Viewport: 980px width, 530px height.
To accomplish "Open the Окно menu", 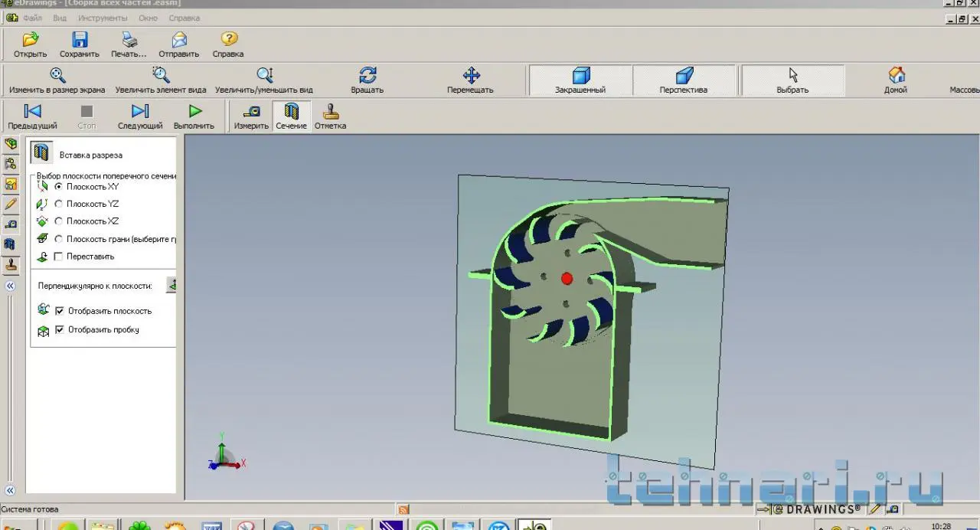I will tap(148, 18).
